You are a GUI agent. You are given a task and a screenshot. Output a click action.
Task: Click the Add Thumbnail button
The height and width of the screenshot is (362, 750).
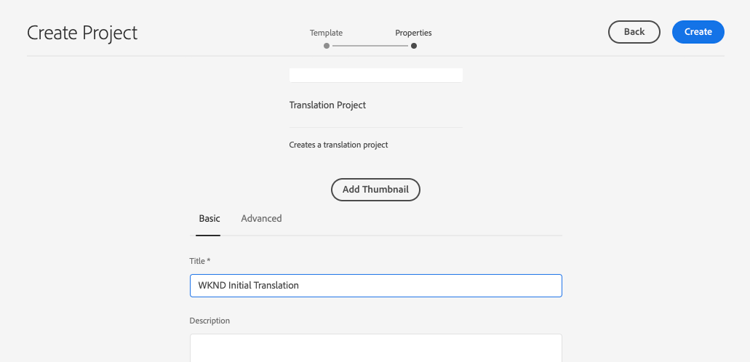point(375,190)
